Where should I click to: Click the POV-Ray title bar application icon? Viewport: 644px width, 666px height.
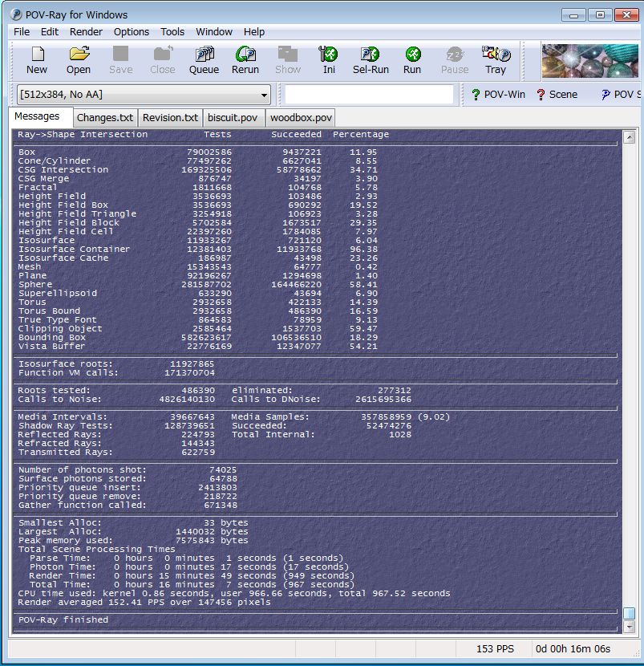coord(16,14)
